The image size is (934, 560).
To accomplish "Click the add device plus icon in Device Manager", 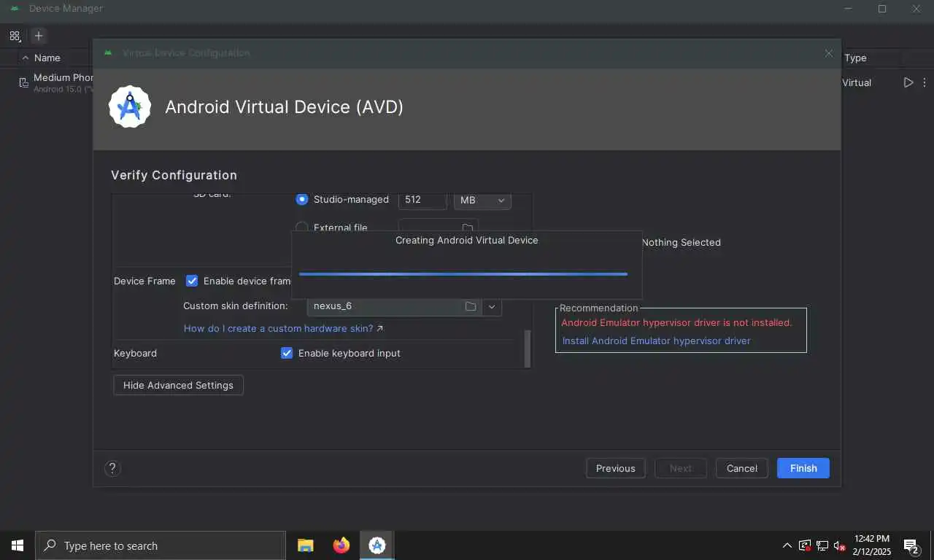I will click(x=39, y=36).
